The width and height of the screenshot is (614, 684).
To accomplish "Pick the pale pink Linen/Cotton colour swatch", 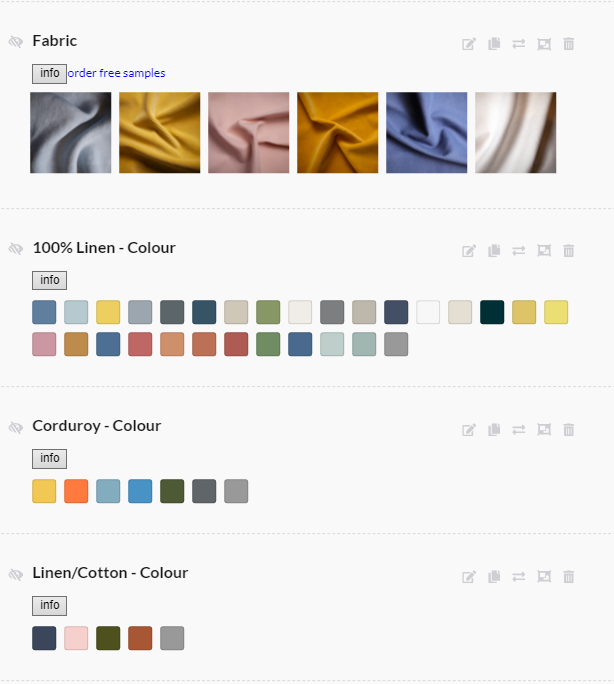I will coord(76,638).
